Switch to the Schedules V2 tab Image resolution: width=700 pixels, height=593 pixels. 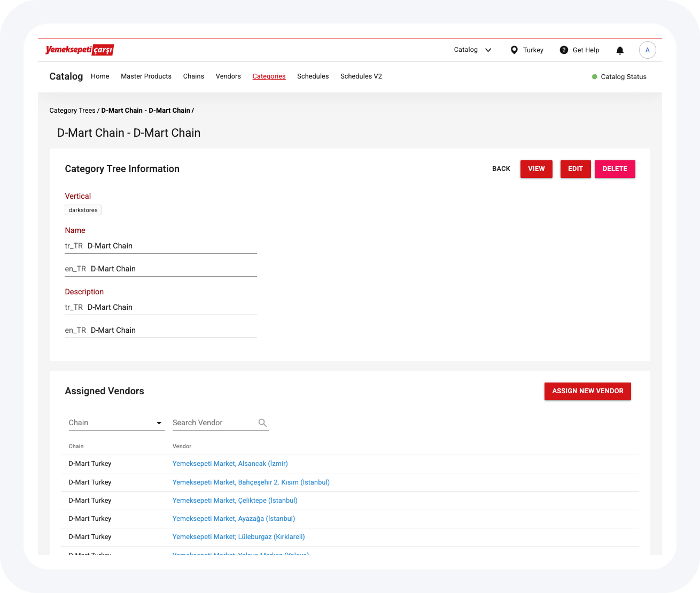pos(361,76)
